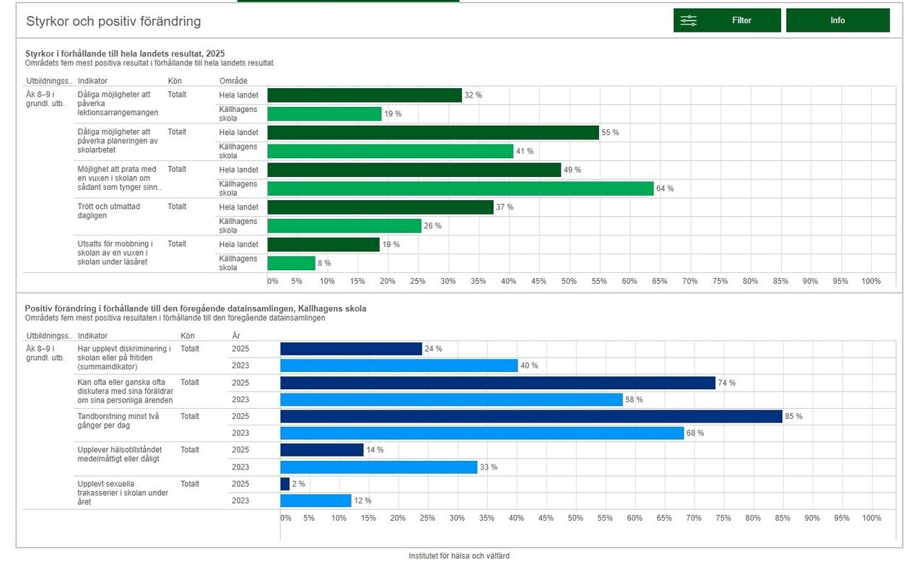Select the 55 % Hela landet bar
This screenshot has height=567, width=924.
433,133
